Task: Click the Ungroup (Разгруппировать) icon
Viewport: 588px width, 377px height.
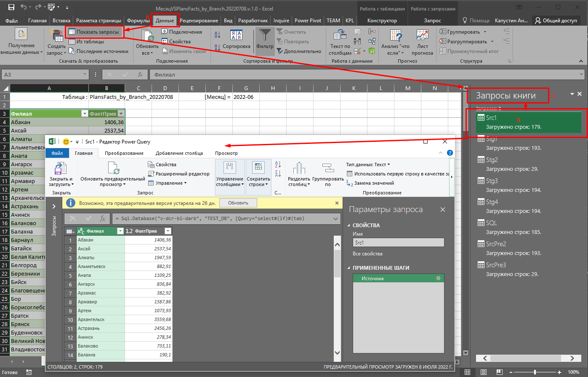Action: point(443,42)
